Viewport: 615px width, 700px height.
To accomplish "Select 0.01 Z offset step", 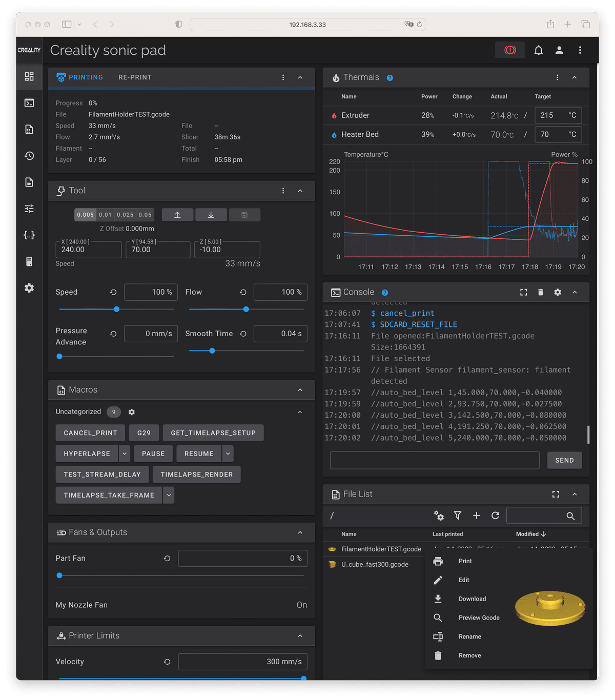I will pyautogui.click(x=105, y=215).
